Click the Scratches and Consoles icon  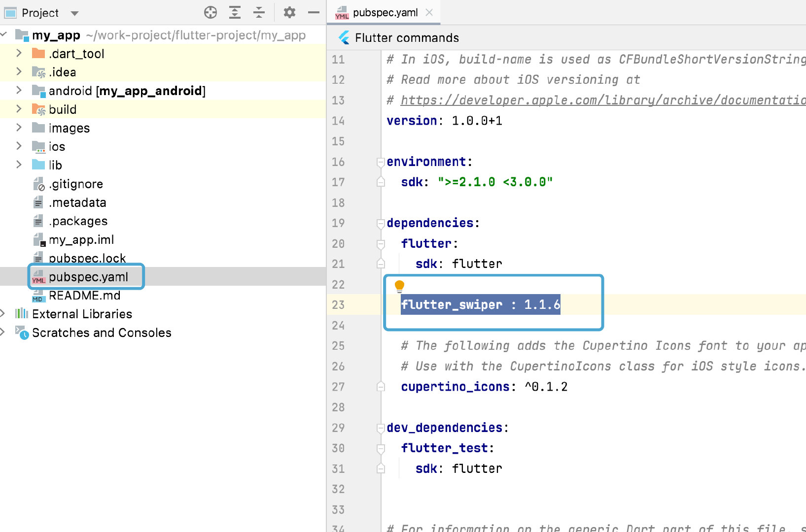[22, 332]
